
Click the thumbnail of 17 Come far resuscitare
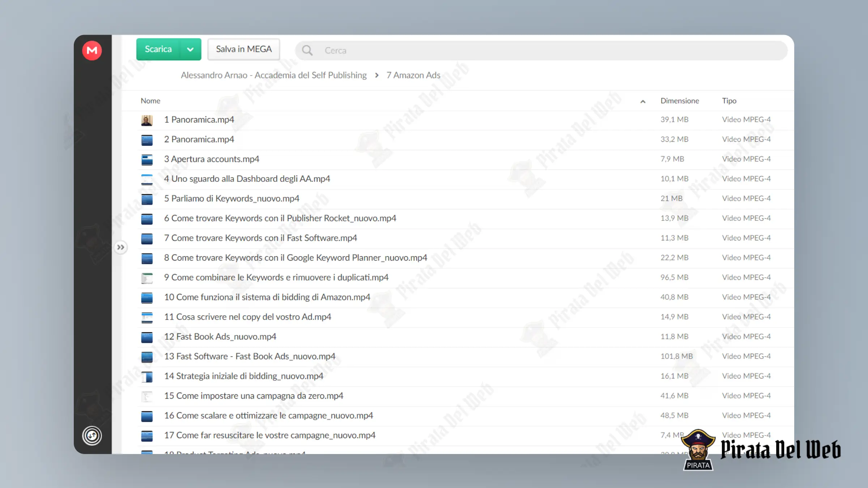147,436
